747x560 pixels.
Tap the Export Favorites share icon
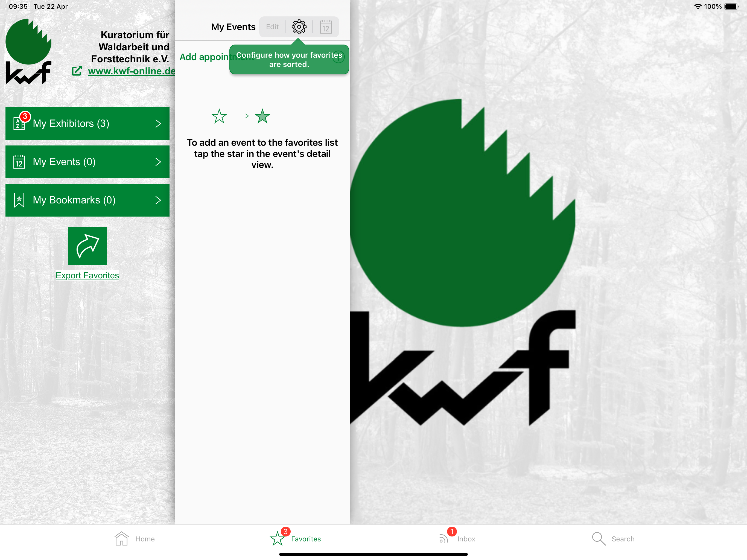pos(87,246)
